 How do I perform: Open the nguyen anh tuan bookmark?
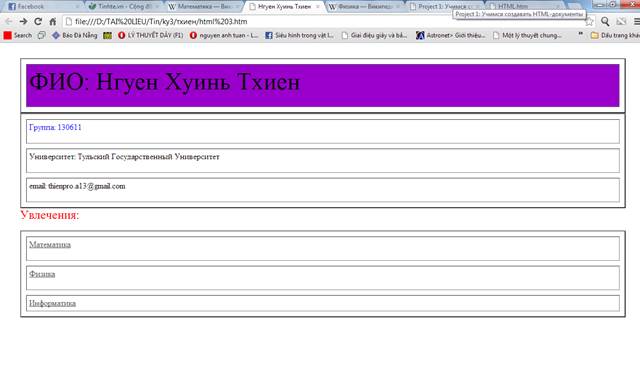pyautogui.click(x=224, y=35)
